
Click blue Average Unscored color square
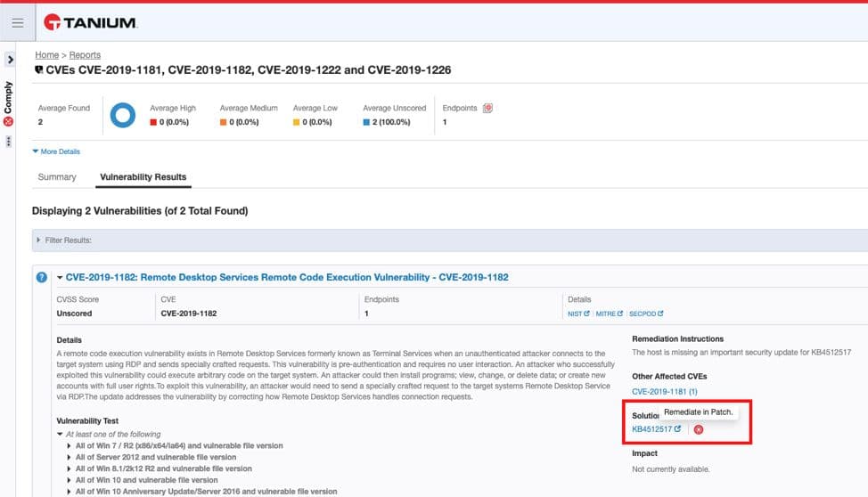tap(366, 122)
